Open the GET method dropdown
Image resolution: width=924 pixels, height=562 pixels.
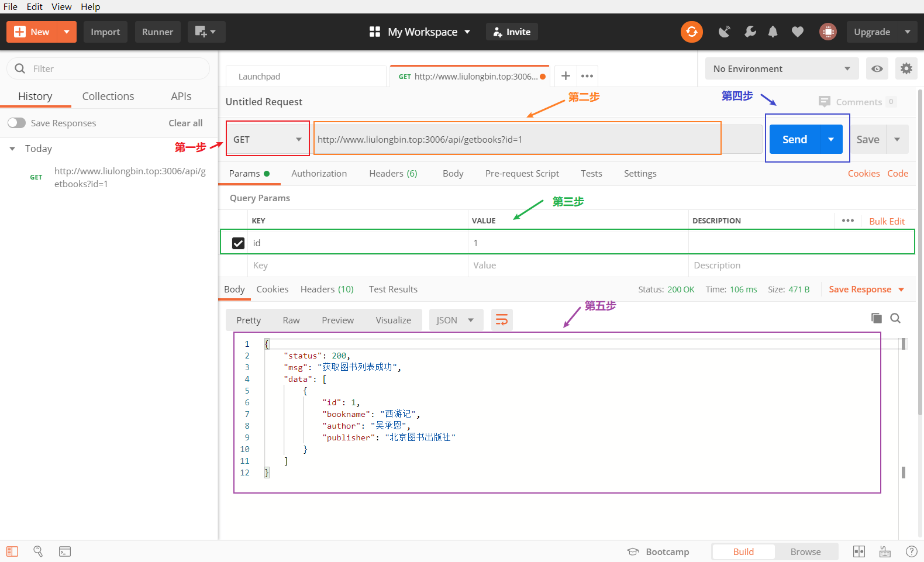pos(267,139)
